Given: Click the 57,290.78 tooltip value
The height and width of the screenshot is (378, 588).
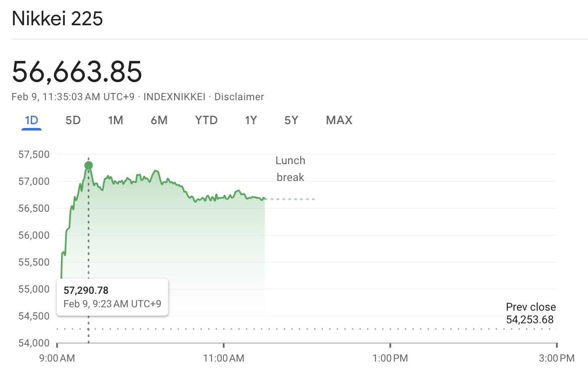Looking at the screenshot, I should pyautogui.click(x=86, y=290).
